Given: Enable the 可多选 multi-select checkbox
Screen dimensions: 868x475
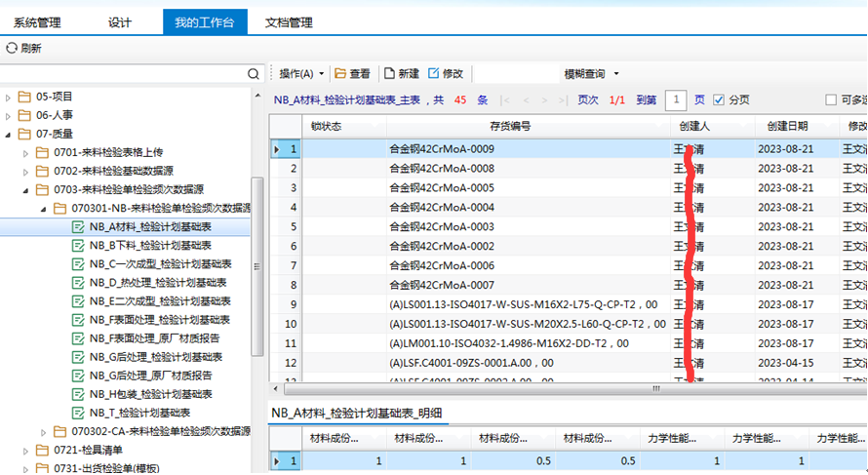Looking at the screenshot, I should tap(831, 99).
